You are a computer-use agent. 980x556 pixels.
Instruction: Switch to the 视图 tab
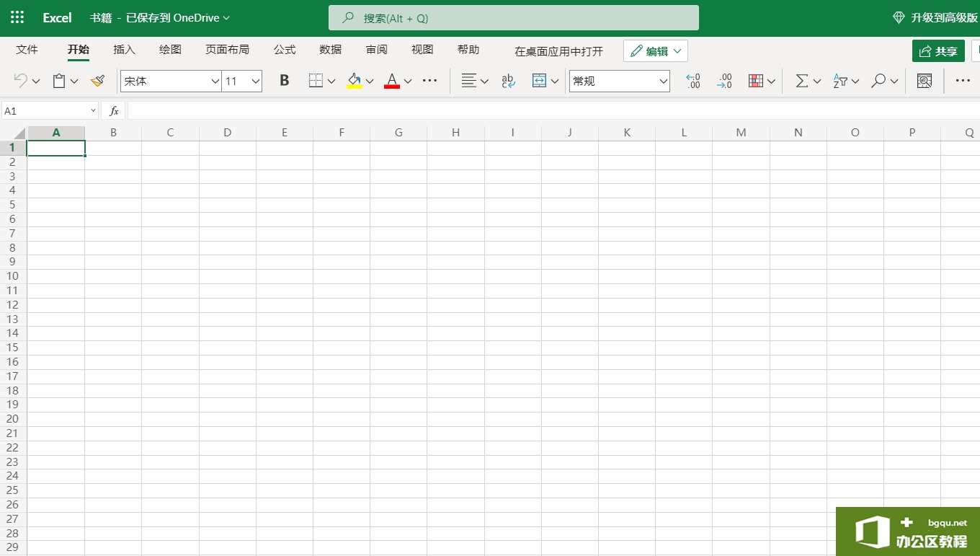coord(422,50)
